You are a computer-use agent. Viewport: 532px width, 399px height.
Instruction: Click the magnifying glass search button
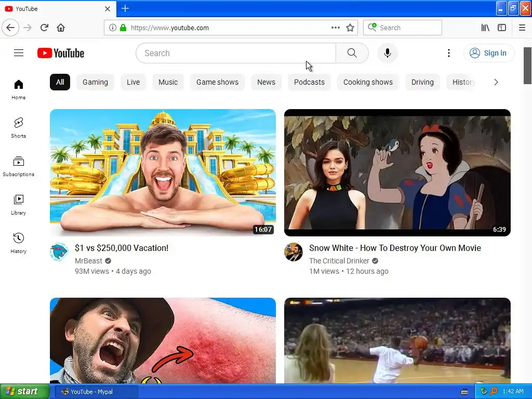coord(352,53)
